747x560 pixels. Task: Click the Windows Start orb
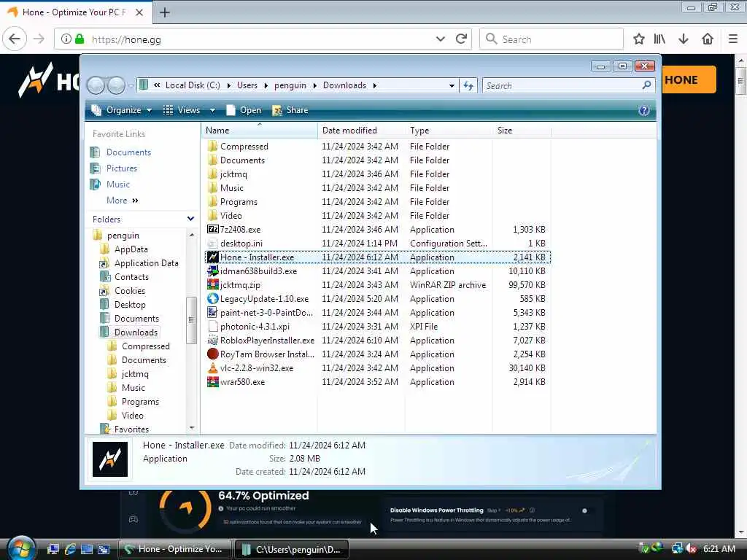[21, 548]
